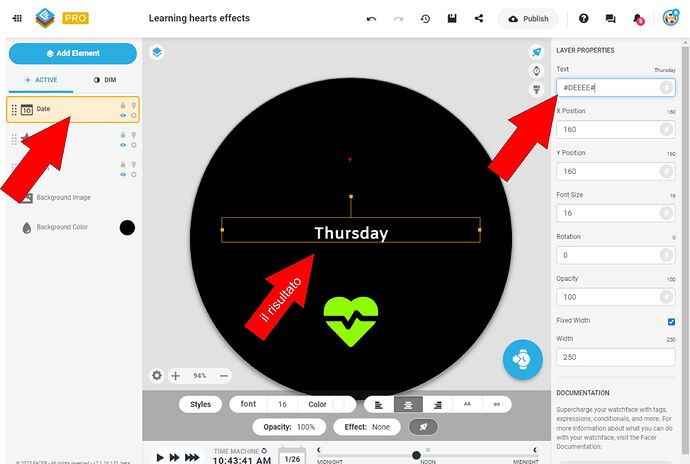Reset the Time Machine clock
This screenshot has height=464, width=690.
coord(264,451)
